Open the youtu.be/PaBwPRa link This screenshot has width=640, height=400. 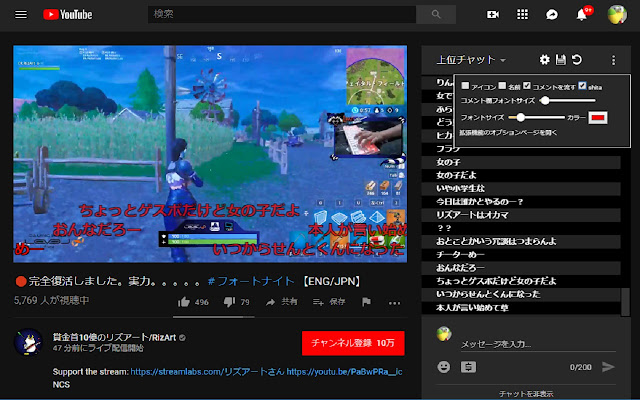(x=344, y=372)
